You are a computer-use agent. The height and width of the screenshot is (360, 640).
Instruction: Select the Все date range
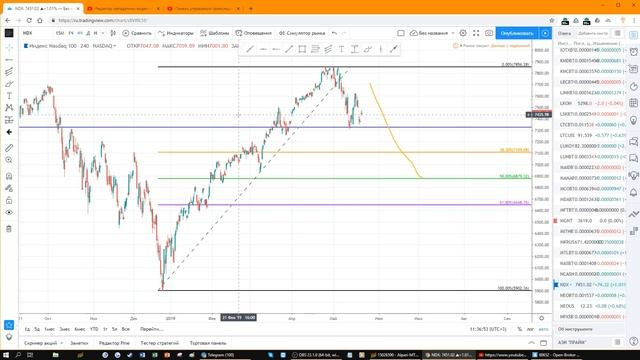pyautogui.click(x=126, y=329)
